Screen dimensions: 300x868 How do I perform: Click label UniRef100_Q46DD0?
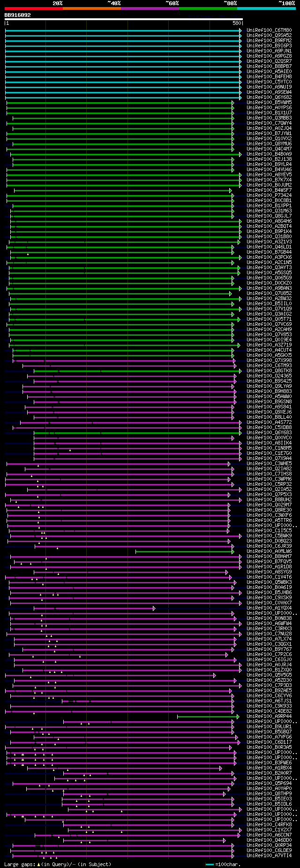click(269, 840)
